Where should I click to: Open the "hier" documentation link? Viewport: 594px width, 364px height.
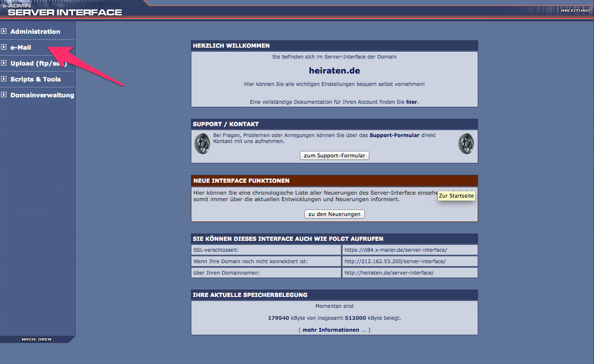click(412, 102)
